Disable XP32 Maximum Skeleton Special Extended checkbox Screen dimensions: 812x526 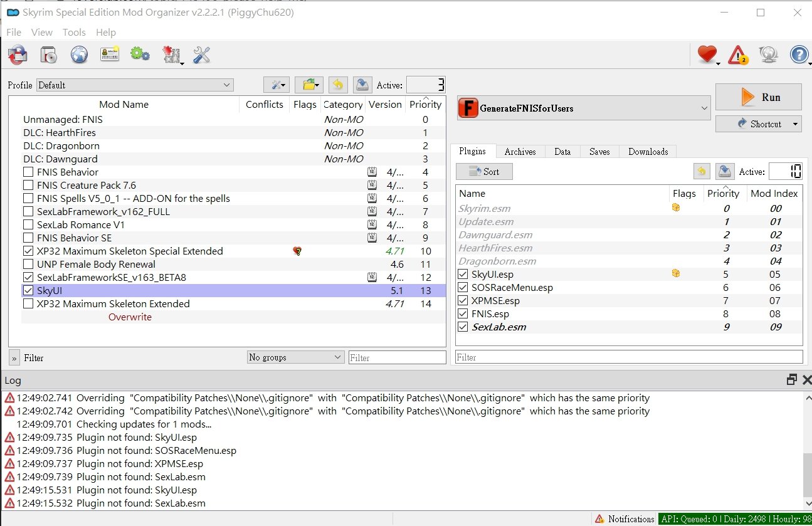click(x=28, y=251)
